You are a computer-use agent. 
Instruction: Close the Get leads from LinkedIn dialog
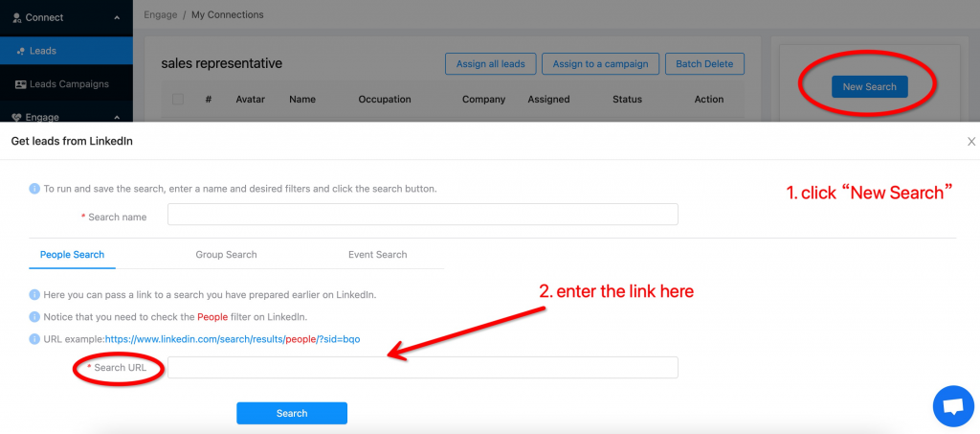point(971,142)
